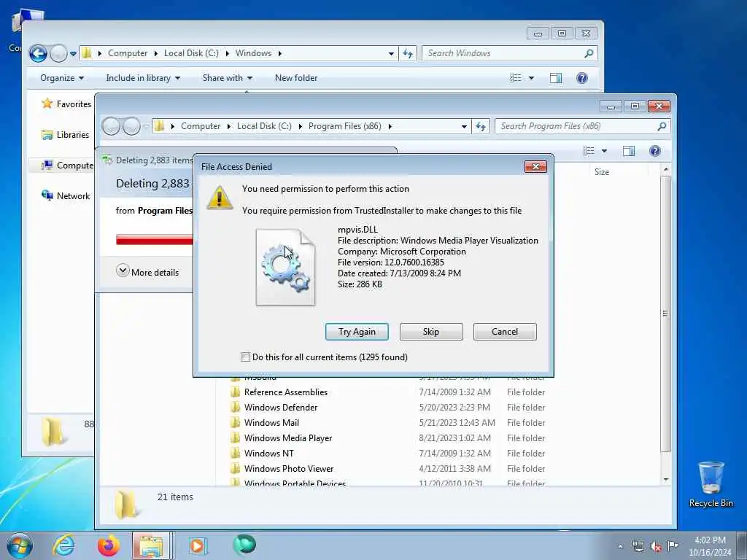
Task: Open Help in the Windows window
Action: pos(581,78)
